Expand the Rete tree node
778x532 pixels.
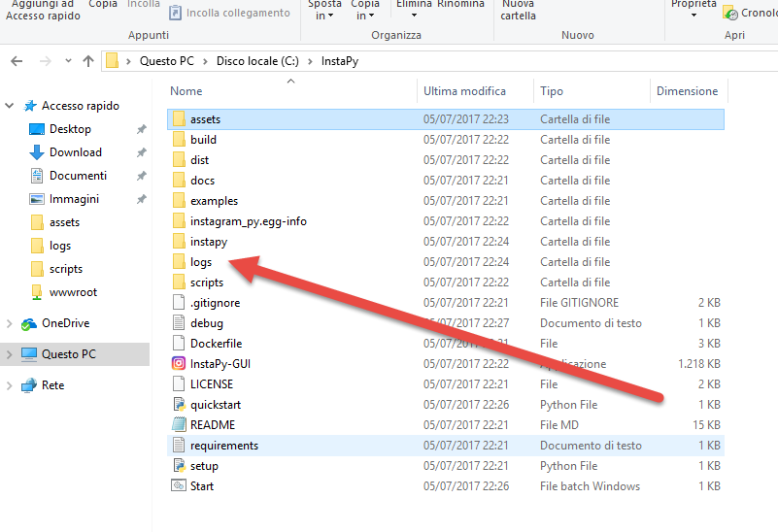point(9,385)
